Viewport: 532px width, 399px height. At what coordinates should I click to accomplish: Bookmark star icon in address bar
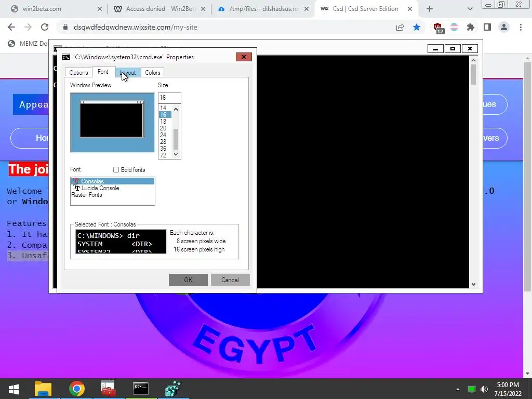(x=417, y=27)
